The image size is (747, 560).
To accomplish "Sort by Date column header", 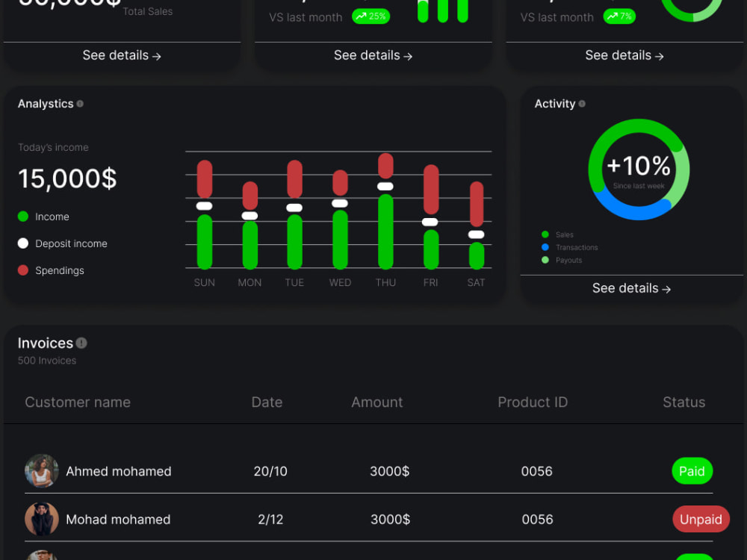I will (x=267, y=402).
